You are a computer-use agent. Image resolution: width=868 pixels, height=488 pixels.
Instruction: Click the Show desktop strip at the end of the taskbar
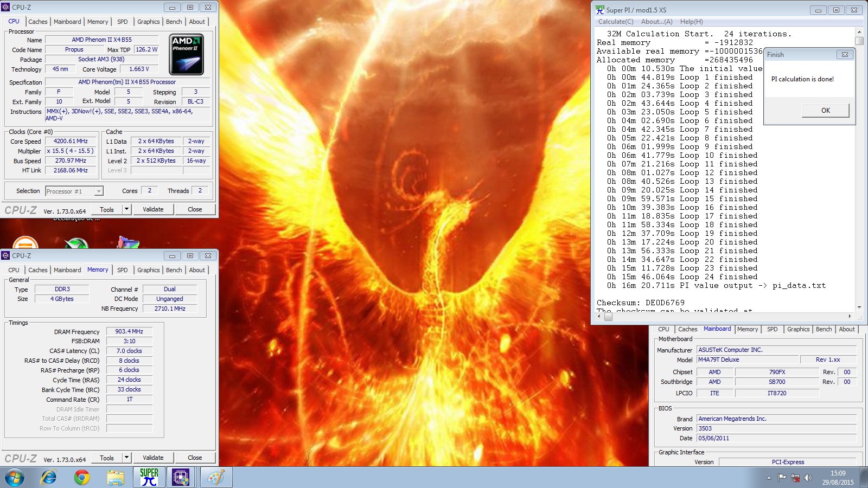point(865,477)
